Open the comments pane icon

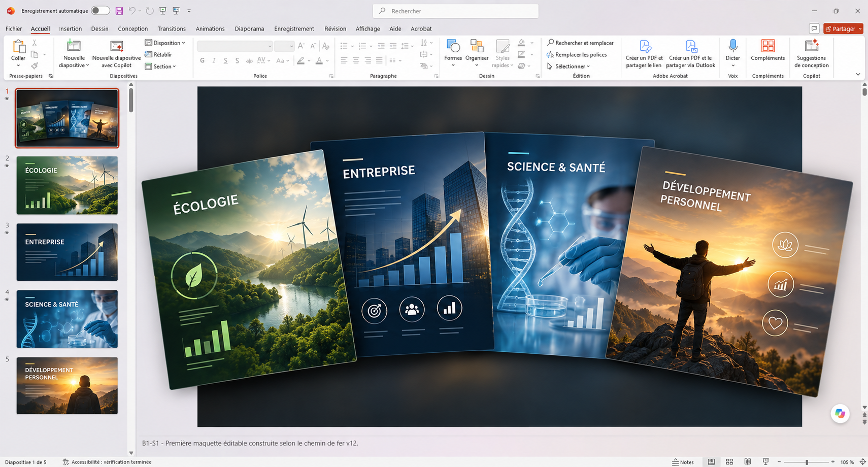814,28
